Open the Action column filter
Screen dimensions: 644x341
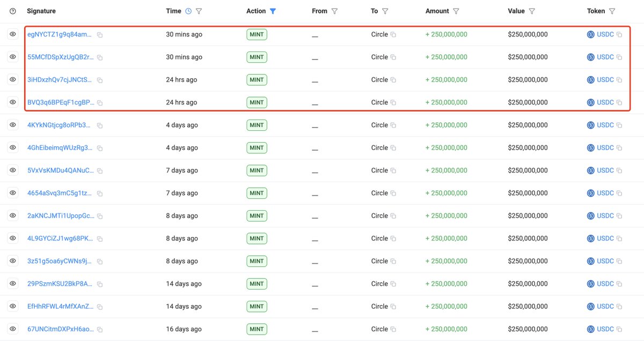(x=273, y=11)
